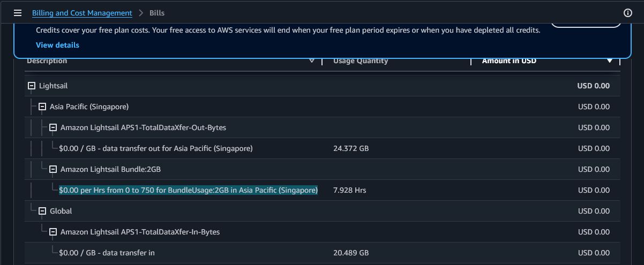
Task: Collapse the Global region row
Action: [x=42, y=211]
